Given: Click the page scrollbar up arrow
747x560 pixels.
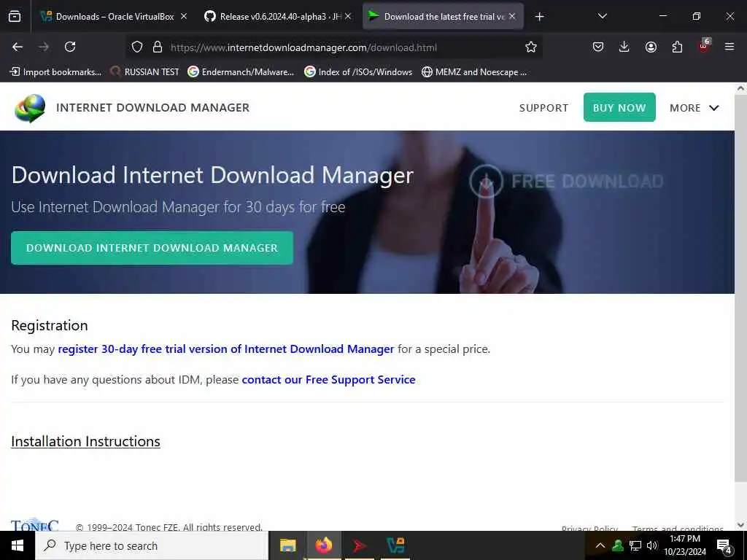Looking at the screenshot, I should pos(741,88).
